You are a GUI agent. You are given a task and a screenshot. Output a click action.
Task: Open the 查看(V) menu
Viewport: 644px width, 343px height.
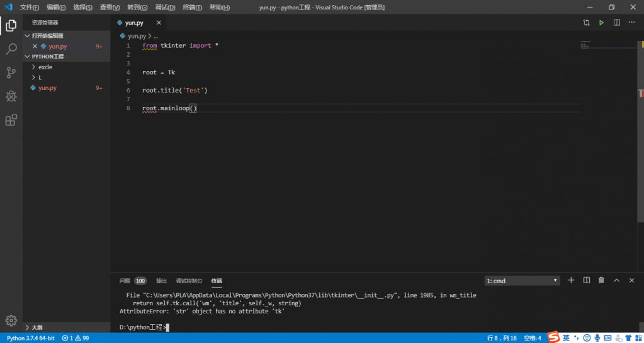coord(110,8)
